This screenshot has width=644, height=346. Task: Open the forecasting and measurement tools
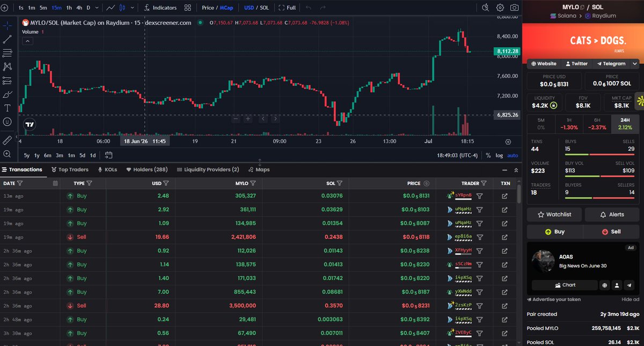(x=8, y=80)
